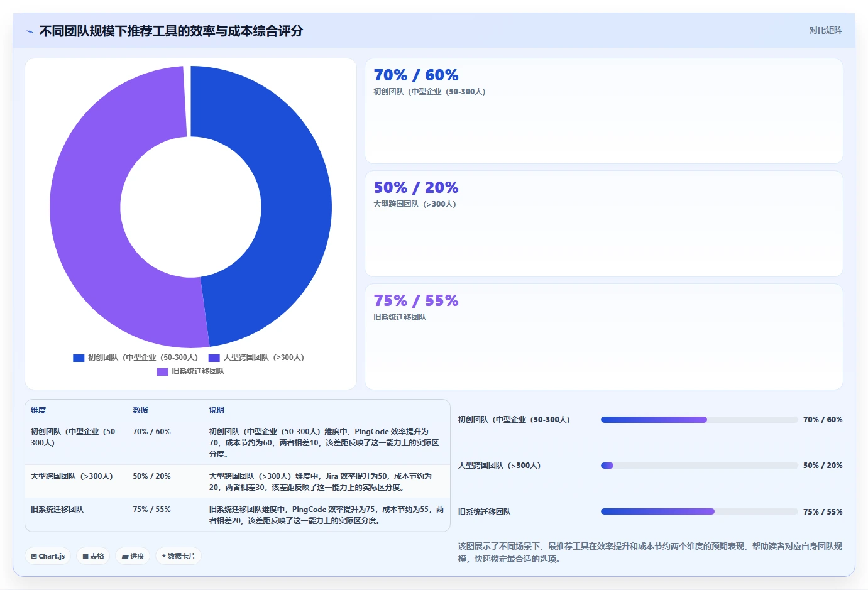Image resolution: width=868 pixels, height=590 pixels.
Task: Toggle legend swatch for 旧系统迁移团队
Action: pos(162,371)
